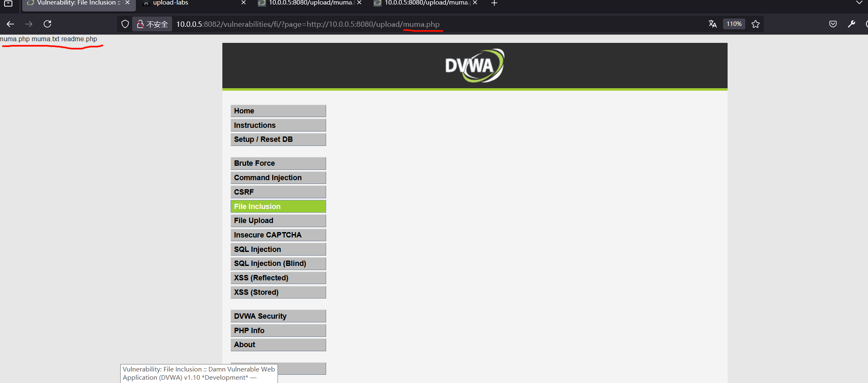The width and height of the screenshot is (868, 383).
Task: Open the Home menu item
Action: pos(278,111)
